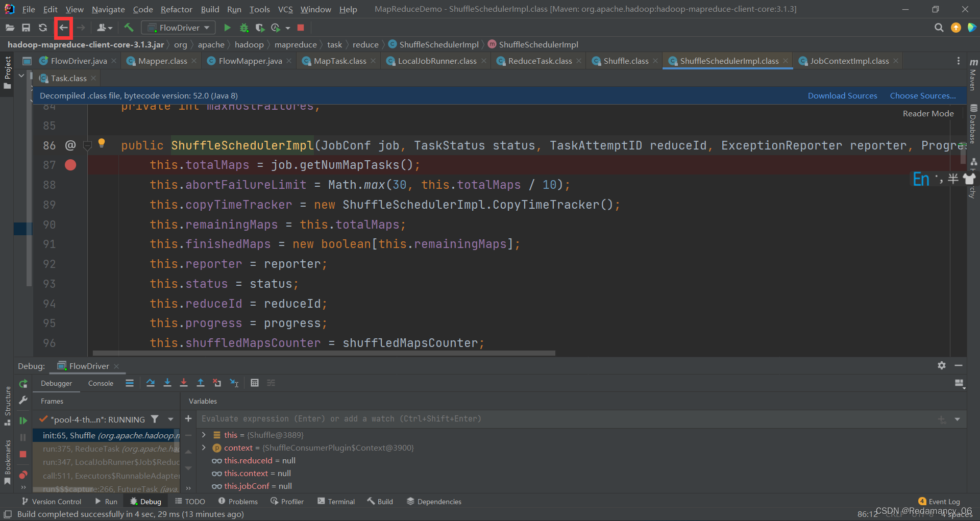This screenshot has width=980, height=521.
Task: Open Search Everywhere magnifier icon
Action: tap(939, 28)
